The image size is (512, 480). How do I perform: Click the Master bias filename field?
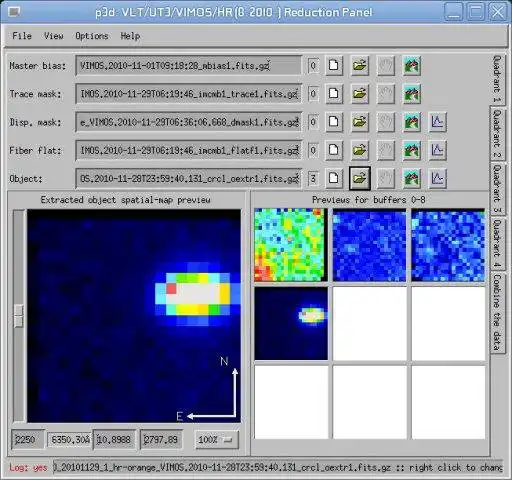click(x=189, y=65)
